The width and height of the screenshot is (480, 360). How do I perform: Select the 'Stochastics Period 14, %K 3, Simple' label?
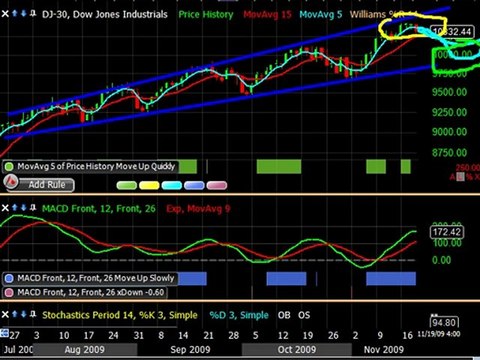(x=120, y=315)
